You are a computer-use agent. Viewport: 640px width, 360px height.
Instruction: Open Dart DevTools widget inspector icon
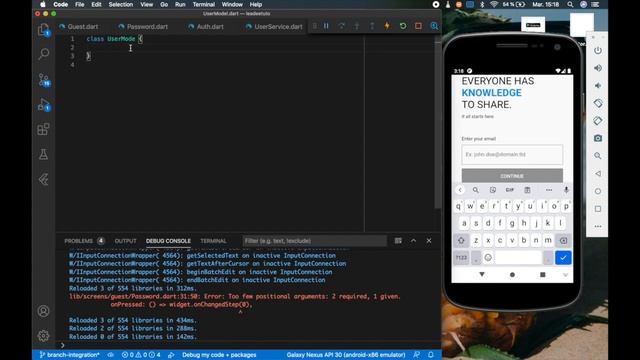point(434,26)
